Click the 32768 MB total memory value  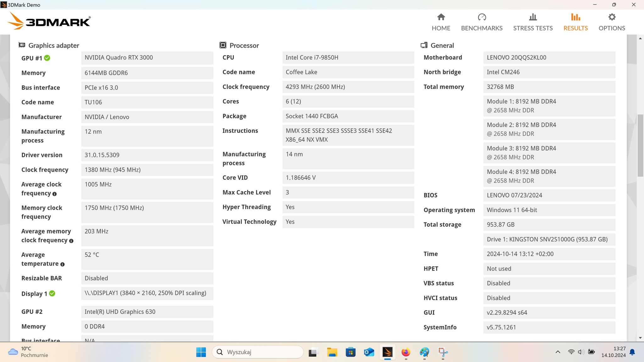[x=549, y=87]
